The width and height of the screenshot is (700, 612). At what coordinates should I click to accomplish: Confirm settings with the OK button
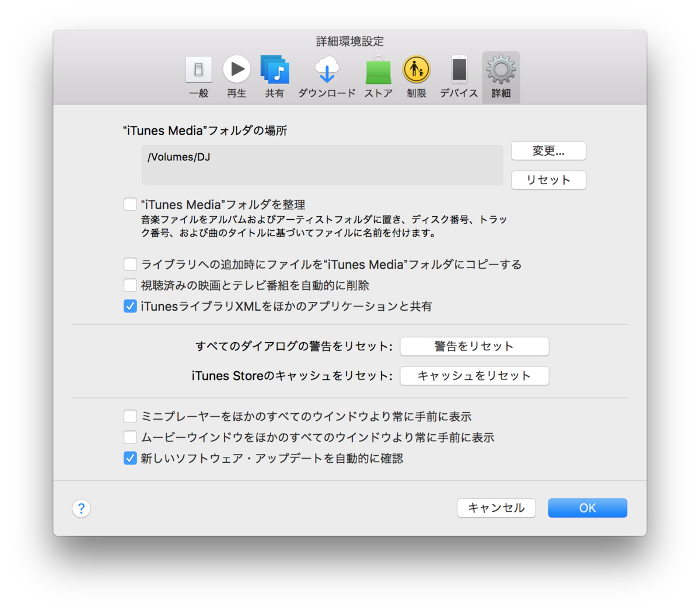tap(587, 508)
